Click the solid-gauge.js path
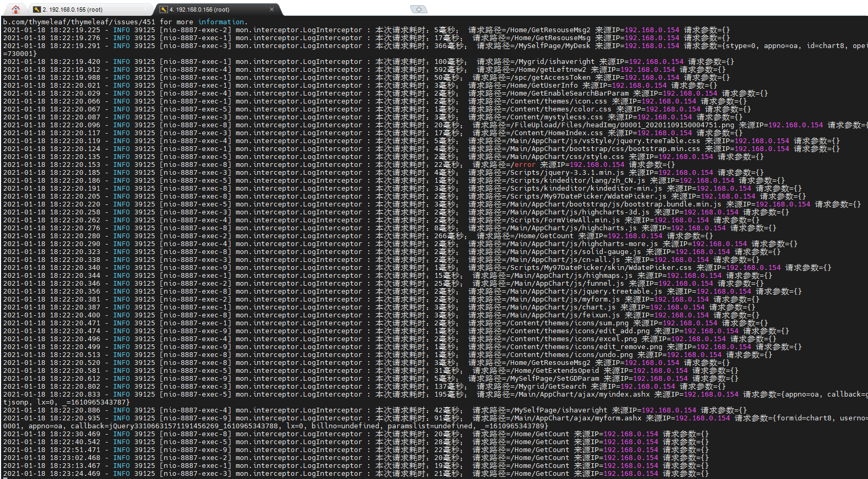The width and height of the screenshot is (868, 479). click(x=575, y=252)
